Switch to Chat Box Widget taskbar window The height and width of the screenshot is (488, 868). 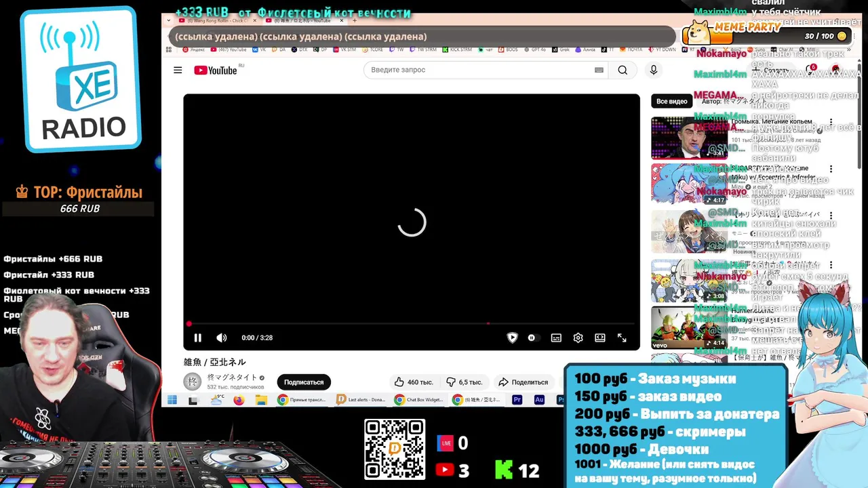pos(420,400)
